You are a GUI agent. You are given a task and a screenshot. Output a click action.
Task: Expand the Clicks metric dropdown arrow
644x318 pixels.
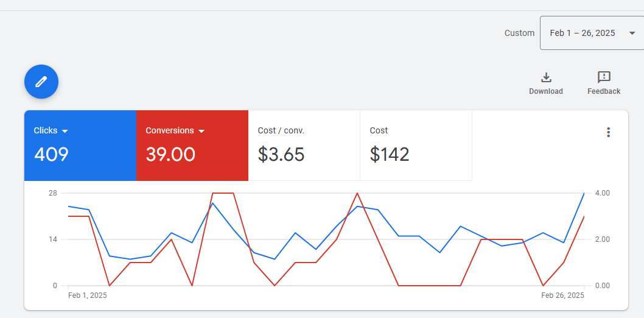point(65,131)
